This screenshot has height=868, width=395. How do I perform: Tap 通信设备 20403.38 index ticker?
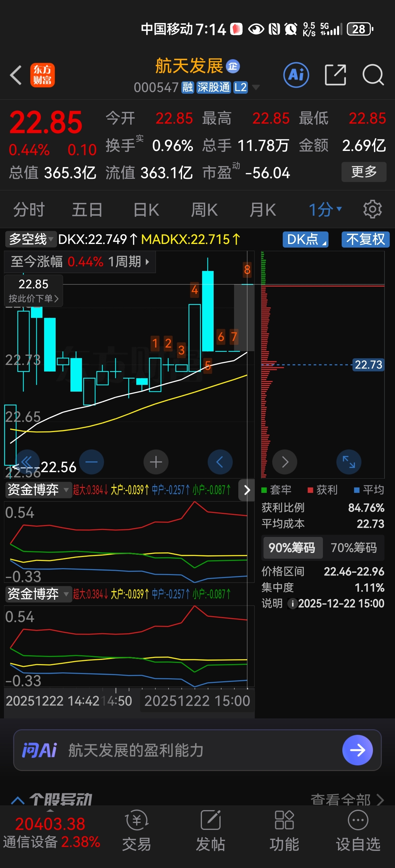(x=51, y=832)
